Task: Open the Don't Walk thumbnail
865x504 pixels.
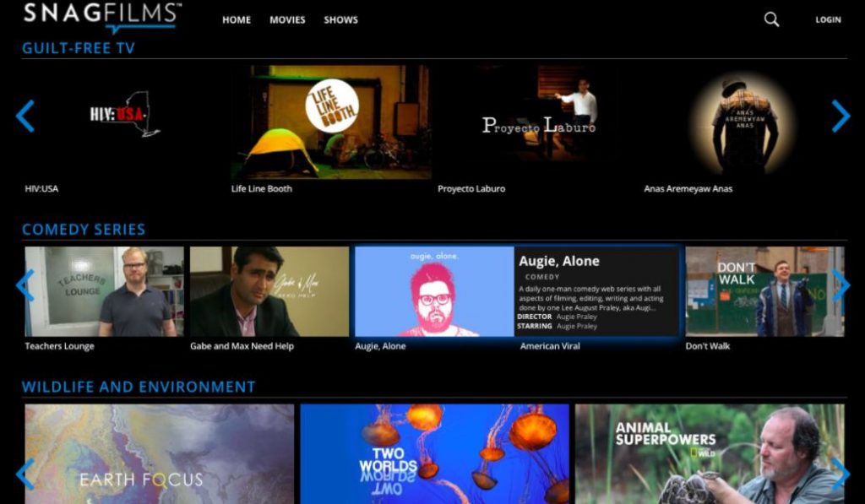Action: click(764, 291)
